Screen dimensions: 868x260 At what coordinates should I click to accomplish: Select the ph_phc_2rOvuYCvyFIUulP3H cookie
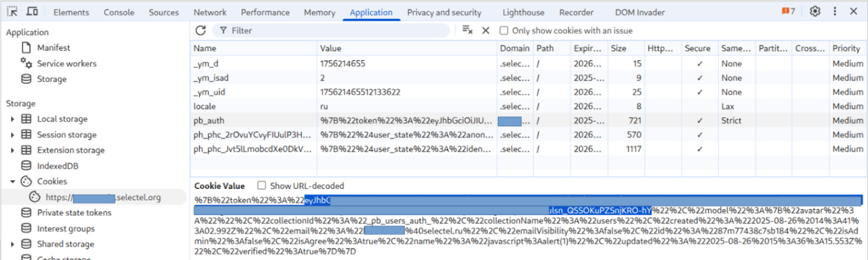pos(529,135)
